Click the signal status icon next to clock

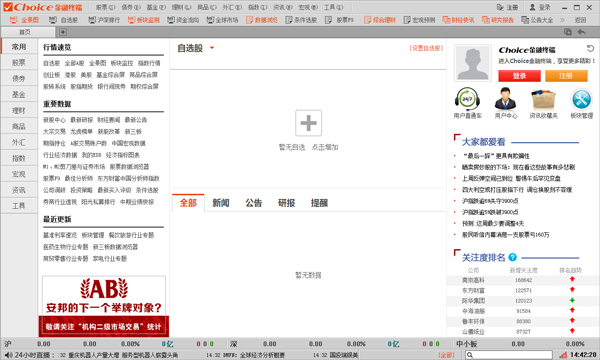pyautogui.click(x=563, y=355)
